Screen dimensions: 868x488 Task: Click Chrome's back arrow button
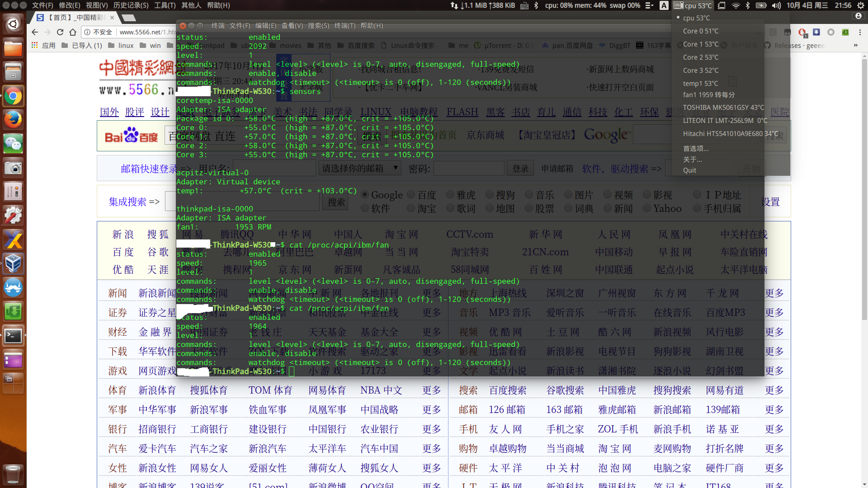35,32
